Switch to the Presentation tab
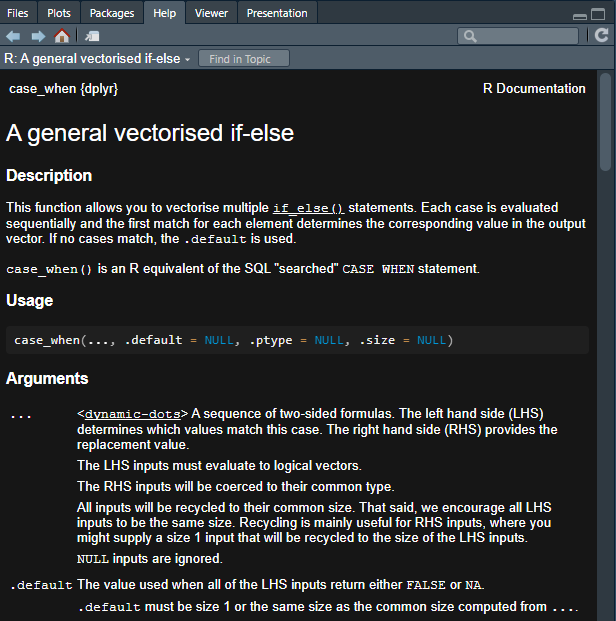 coord(277,13)
